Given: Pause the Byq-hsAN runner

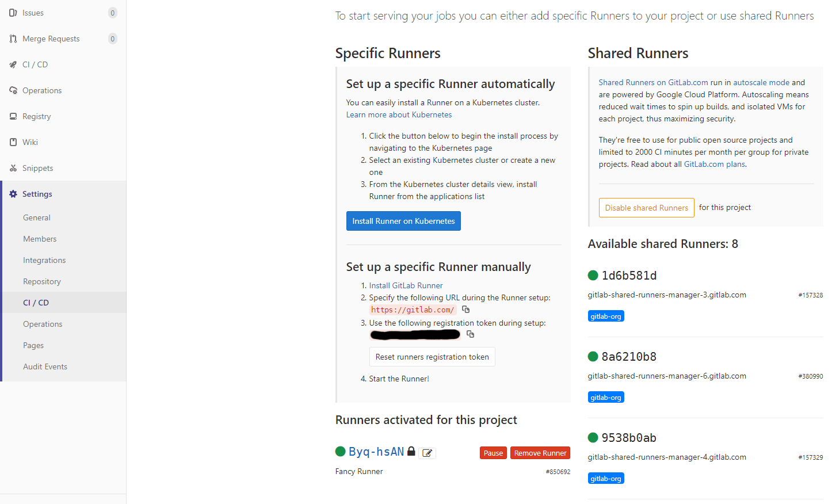Looking at the screenshot, I should (x=493, y=453).
